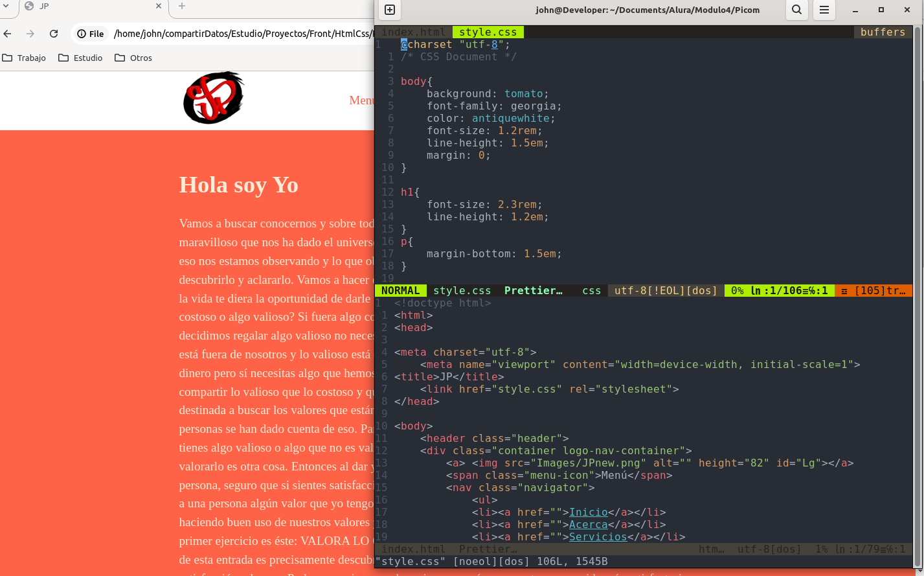Click browser forward arrow

tap(30, 34)
